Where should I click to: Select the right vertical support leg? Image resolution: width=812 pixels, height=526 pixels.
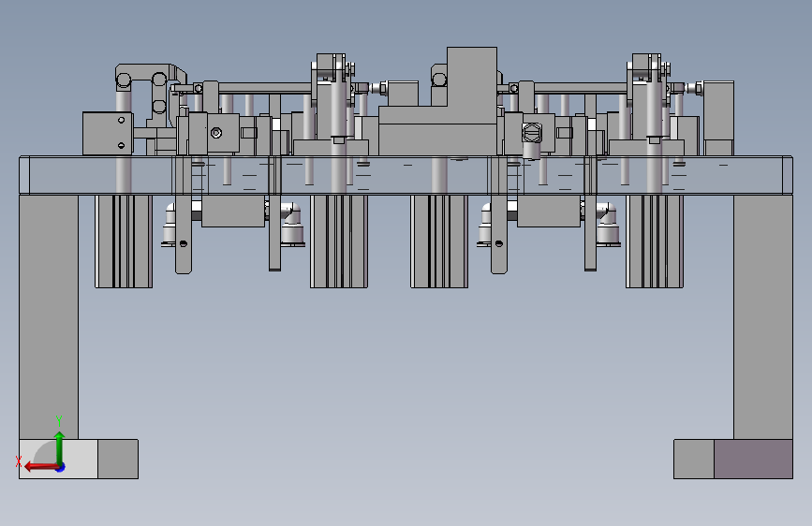(x=763, y=317)
